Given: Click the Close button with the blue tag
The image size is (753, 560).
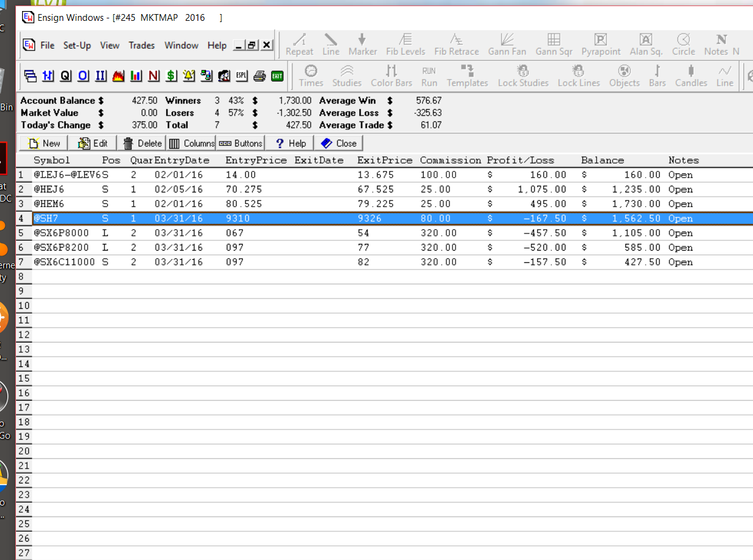Looking at the screenshot, I should click(339, 143).
